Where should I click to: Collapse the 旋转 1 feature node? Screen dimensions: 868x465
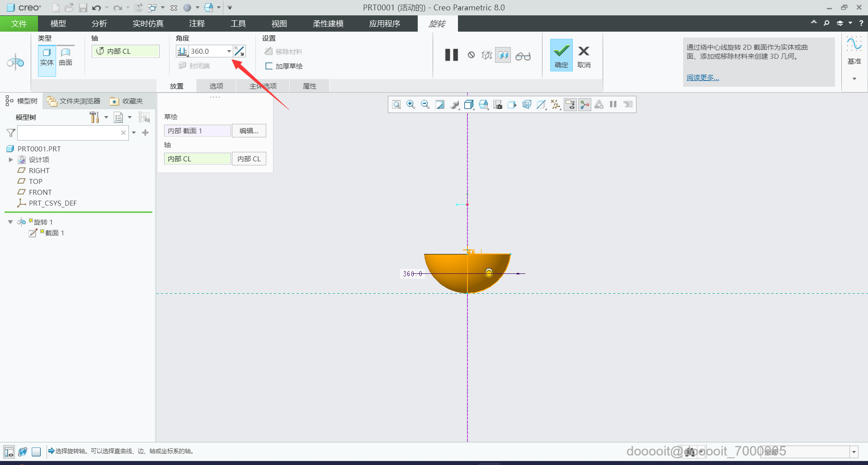(x=10, y=222)
